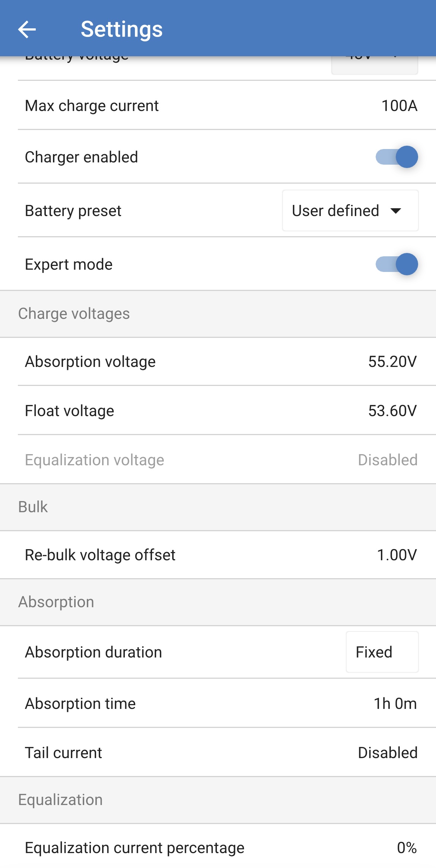Toggle the Charger enabled switch
The image size is (436, 868).
tap(396, 157)
